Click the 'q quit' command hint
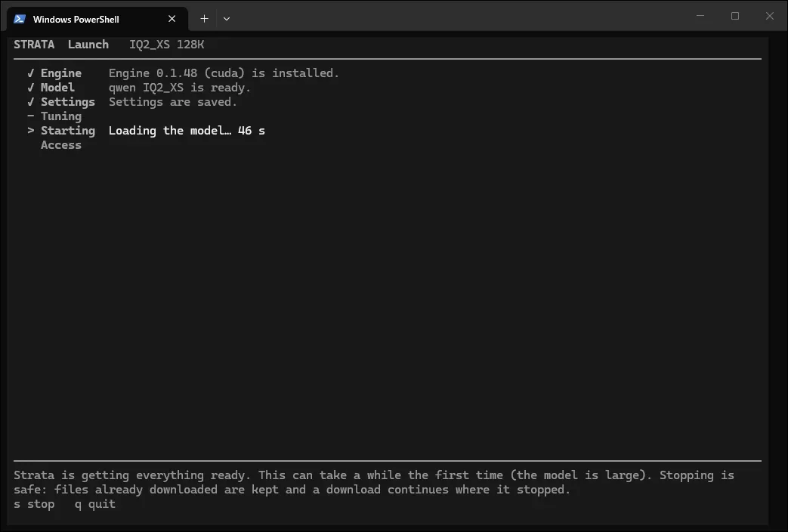 click(x=95, y=504)
